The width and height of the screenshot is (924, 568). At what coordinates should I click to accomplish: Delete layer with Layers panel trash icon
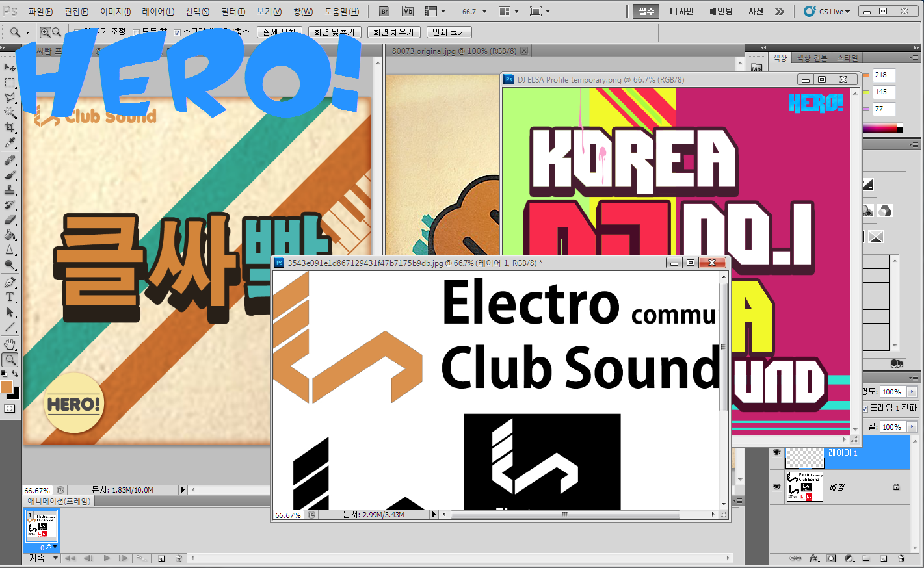pos(901,558)
